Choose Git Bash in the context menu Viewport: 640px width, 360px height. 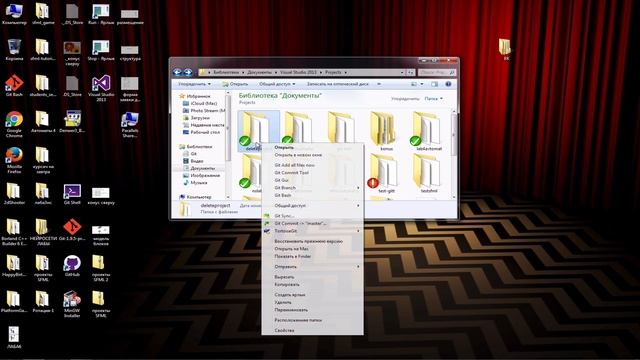[x=312, y=196]
